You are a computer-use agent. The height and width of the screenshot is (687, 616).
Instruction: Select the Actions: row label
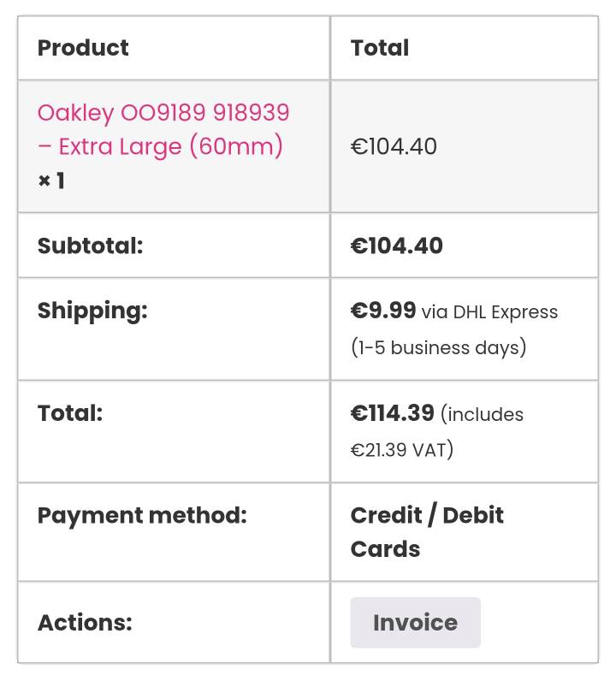[85, 623]
